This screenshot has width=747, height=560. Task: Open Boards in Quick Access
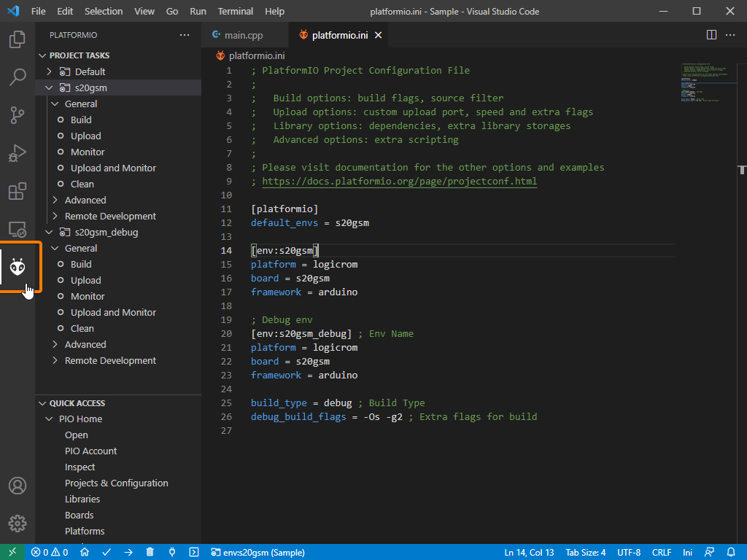[x=79, y=516]
